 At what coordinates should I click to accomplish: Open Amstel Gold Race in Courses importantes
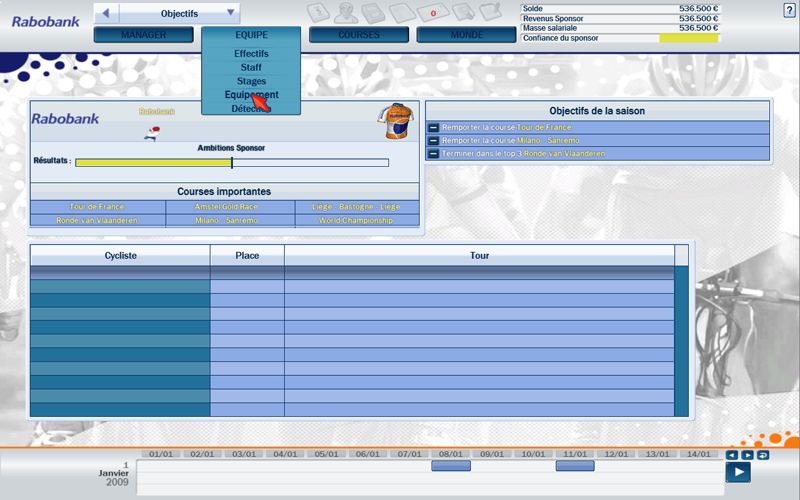pyautogui.click(x=226, y=207)
